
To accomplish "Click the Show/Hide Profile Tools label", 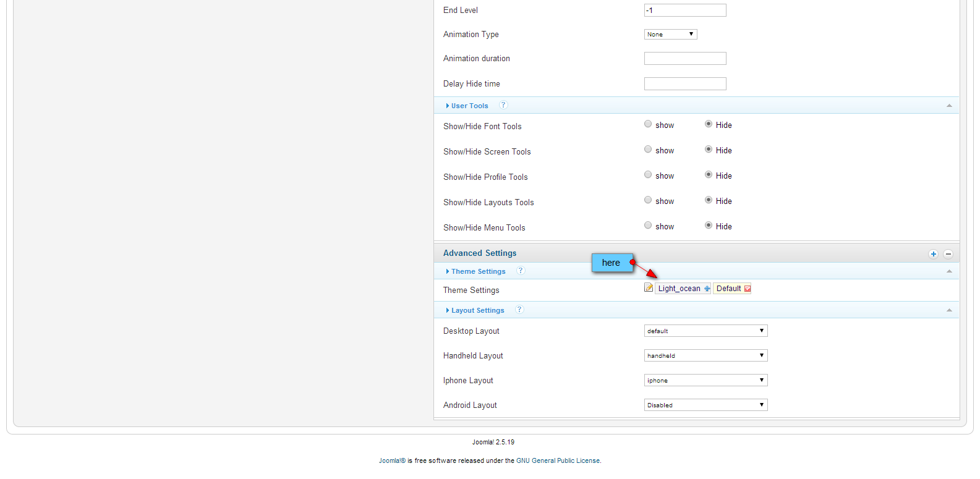I will [485, 177].
